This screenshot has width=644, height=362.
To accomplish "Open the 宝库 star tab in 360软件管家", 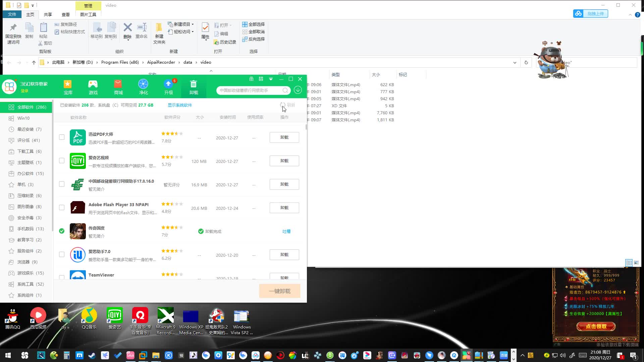I will [x=68, y=87].
